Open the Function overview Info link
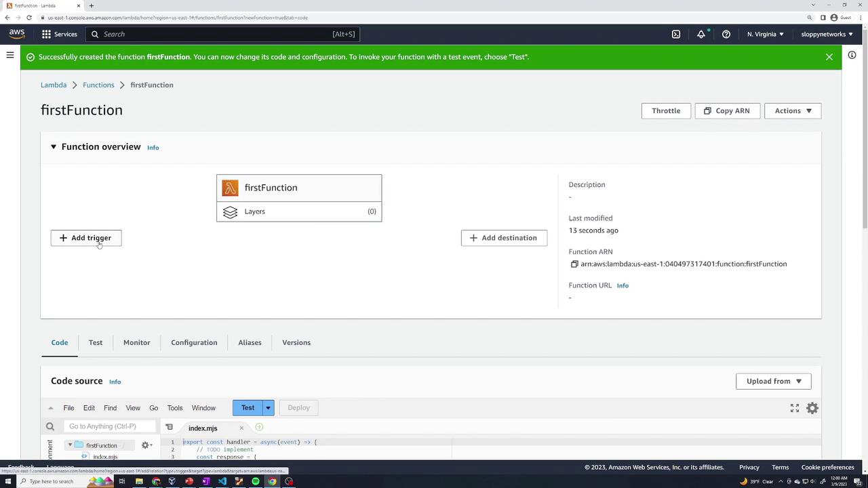Screen dimensions: 868x488 click(x=153, y=148)
